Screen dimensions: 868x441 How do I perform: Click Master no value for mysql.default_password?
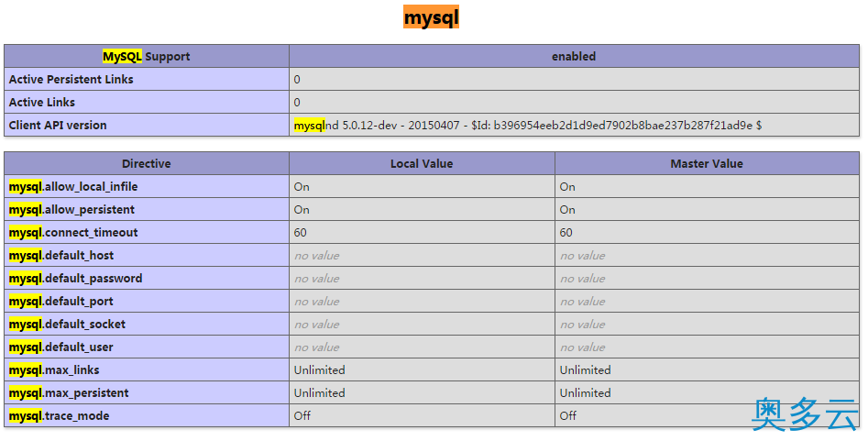582,278
